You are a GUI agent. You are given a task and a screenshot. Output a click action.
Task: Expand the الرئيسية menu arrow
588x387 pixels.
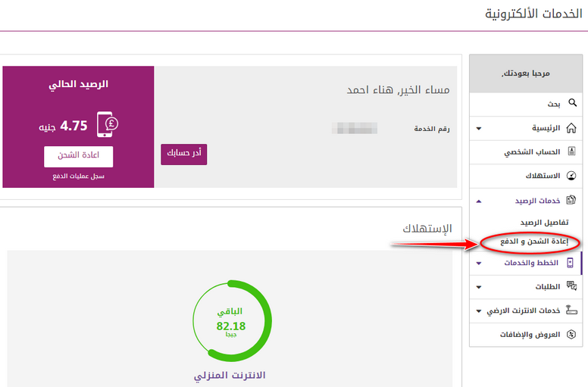479,129
